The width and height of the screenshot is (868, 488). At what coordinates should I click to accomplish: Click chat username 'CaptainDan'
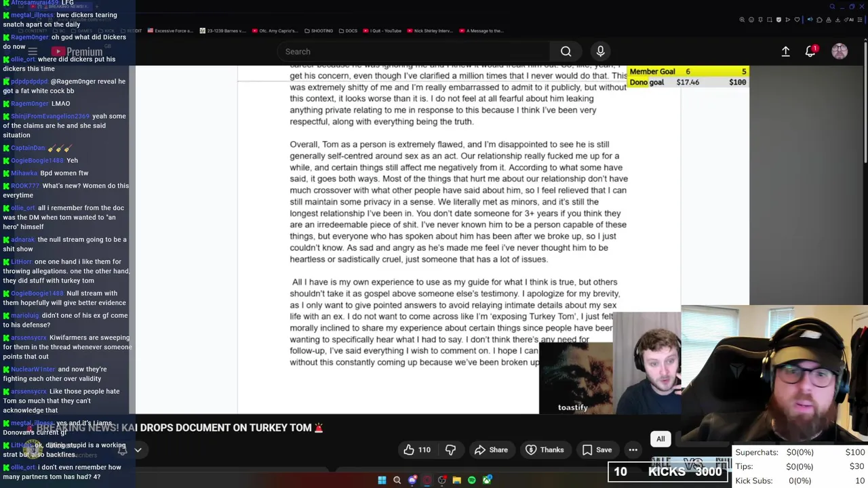[x=28, y=148]
